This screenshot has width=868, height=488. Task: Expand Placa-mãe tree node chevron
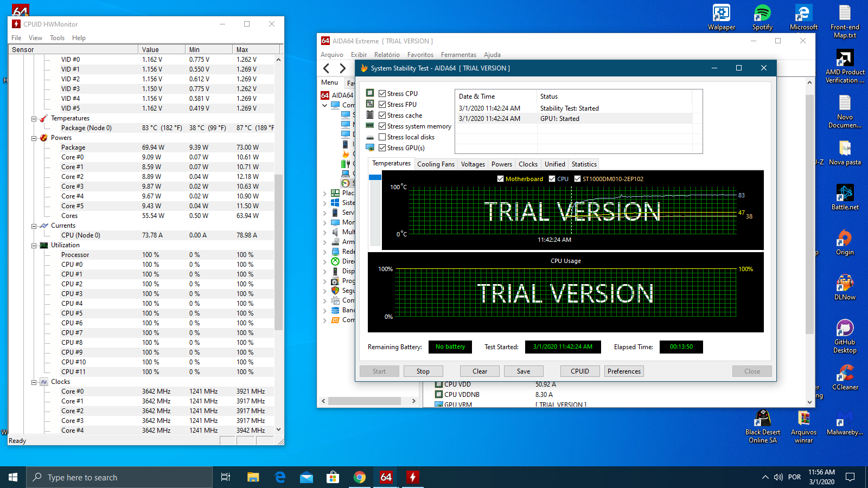(x=325, y=193)
